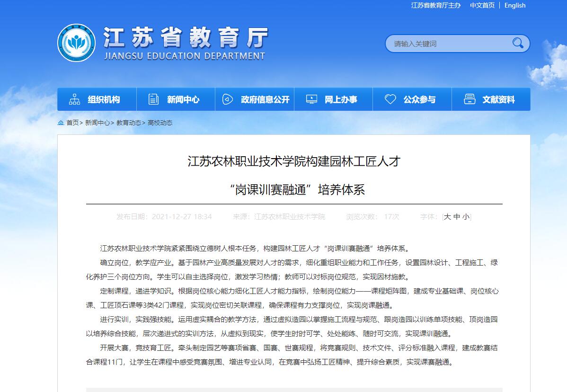This screenshot has width=567, height=392.
Task: Click the home icon in breadcrumb
Action: [x=61, y=123]
